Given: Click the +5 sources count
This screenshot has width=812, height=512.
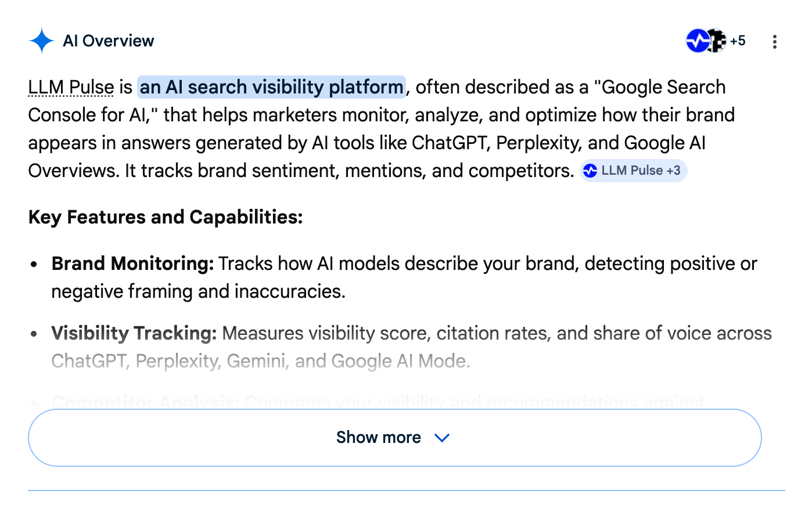Looking at the screenshot, I should 738,41.
